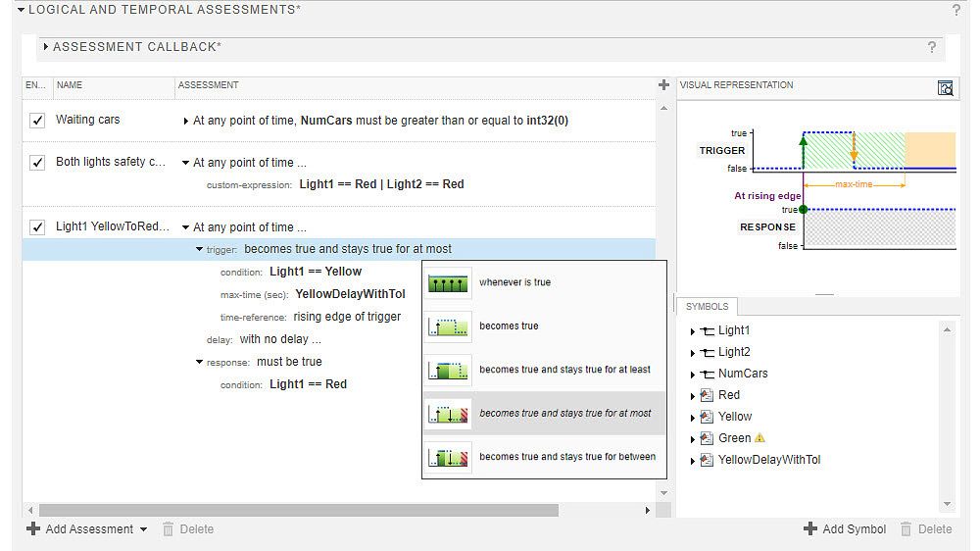Click the warning icon beside Green symbol

pos(760,438)
